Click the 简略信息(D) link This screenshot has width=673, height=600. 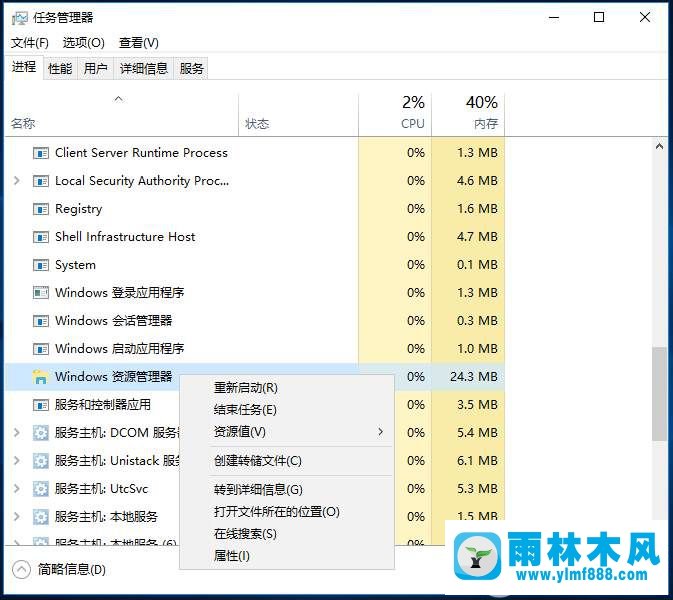72,570
